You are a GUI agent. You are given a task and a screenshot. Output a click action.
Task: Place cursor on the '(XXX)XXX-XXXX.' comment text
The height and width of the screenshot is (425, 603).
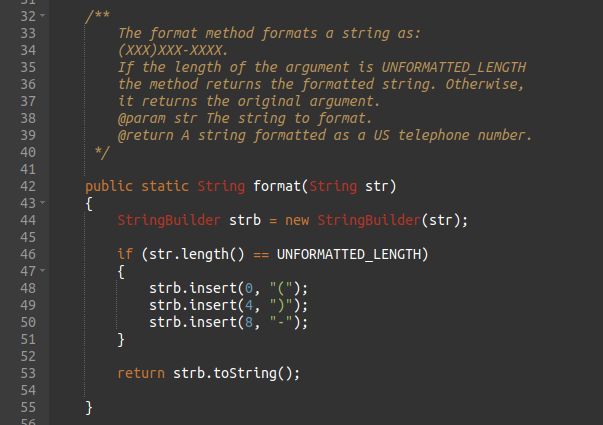tap(172, 48)
